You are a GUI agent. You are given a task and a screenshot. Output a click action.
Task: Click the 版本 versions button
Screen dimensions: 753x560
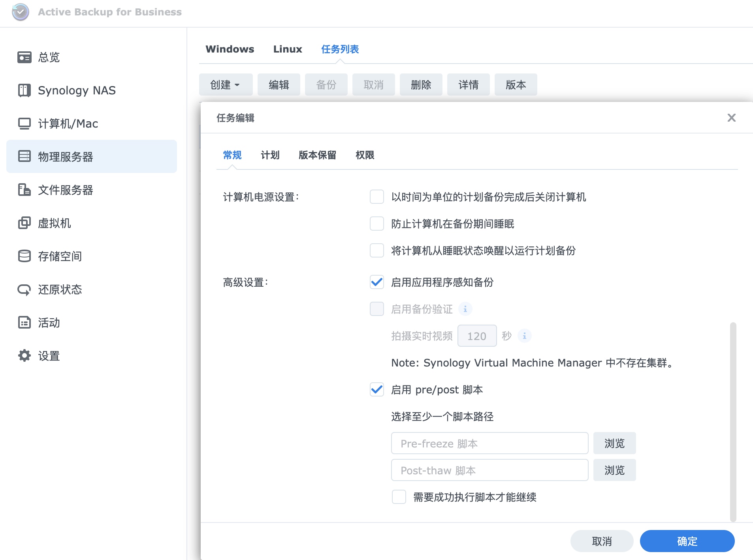coord(516,85)
